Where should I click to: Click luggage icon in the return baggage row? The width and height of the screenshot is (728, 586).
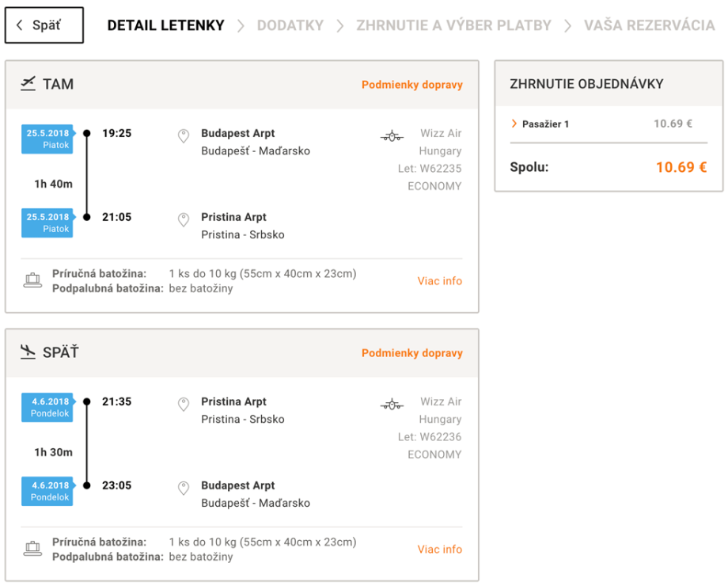click(x=32, y=549)
